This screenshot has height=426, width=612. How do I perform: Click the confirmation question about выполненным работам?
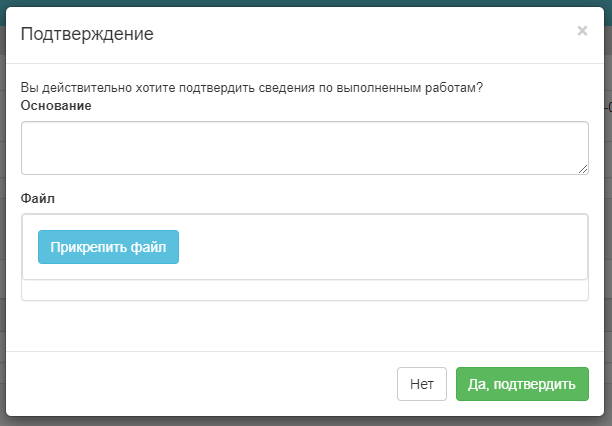click(x=252, y=87)
